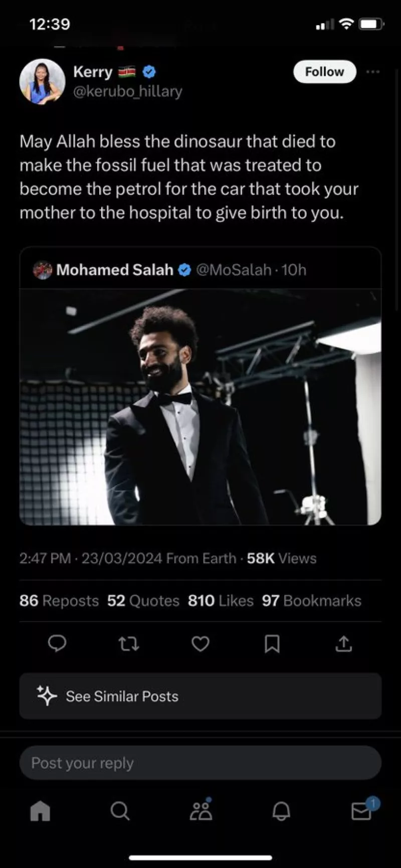Open the Search tab
401x868 pixels.
(120, 811)
